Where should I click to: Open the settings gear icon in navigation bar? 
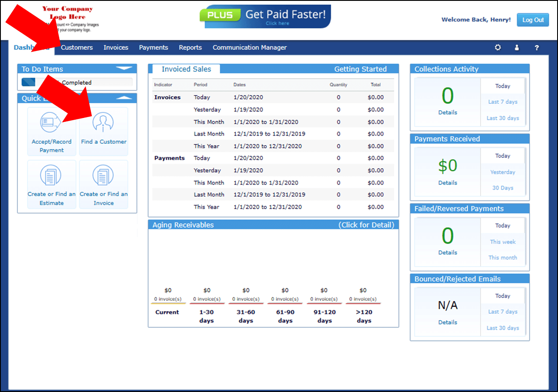pyautogui.click(x=498, y=48)
